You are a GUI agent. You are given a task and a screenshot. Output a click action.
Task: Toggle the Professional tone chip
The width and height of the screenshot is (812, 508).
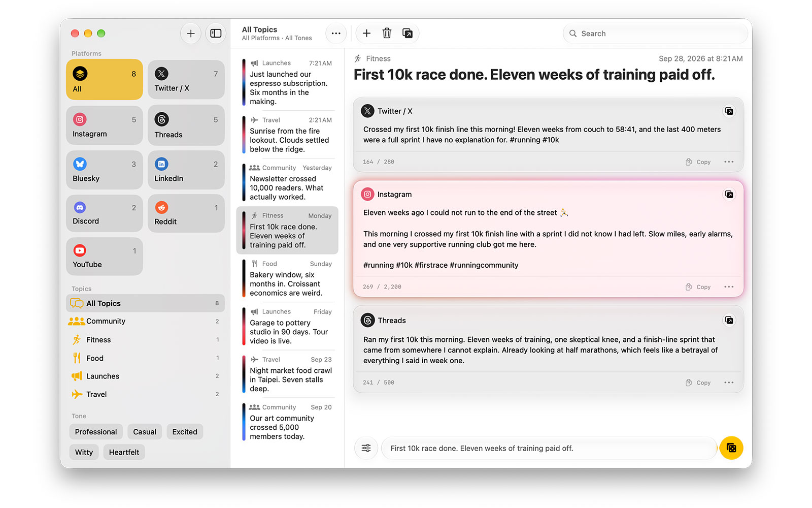[x=96, y=432]
